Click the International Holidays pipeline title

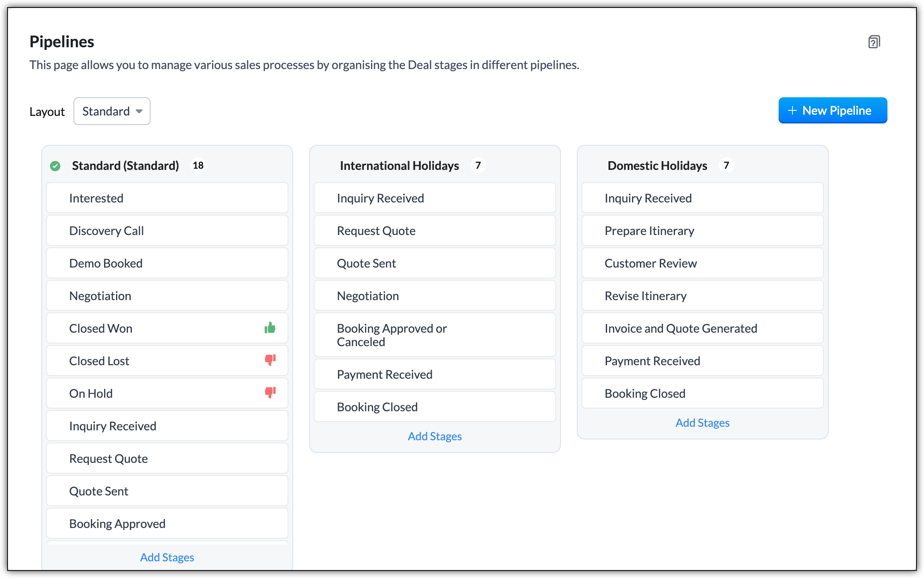[399, 166]
